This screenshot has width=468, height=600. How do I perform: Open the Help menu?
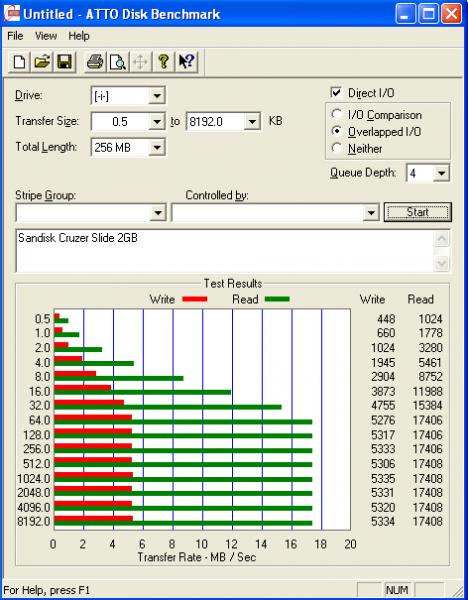79,36
